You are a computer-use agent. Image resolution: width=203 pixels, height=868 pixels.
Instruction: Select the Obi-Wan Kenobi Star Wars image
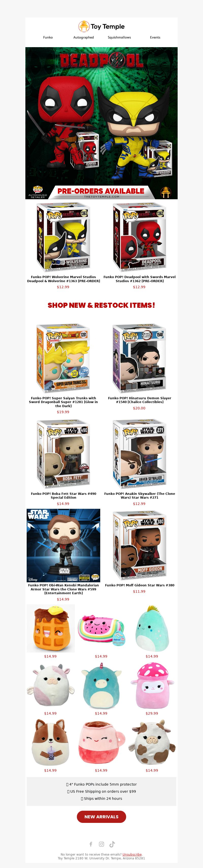click(x=63, y=546)
